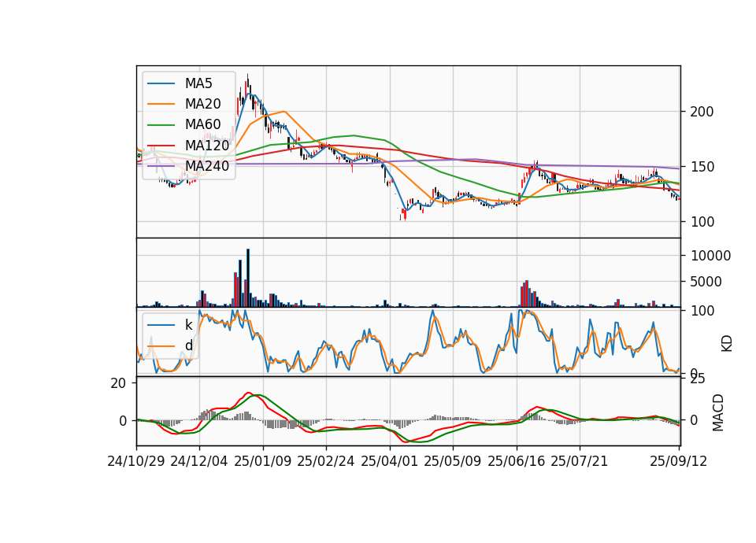Click the d legend label in KD panel
The width and height of the screenshot is (756, 543).
click(188, 345)
